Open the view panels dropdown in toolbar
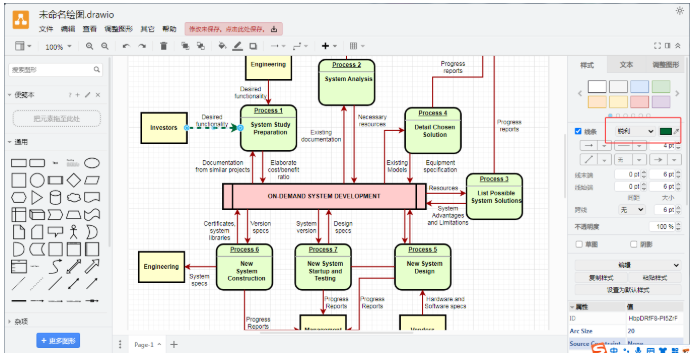The width and height of the screenshot is (691, 361). (23, 46)
